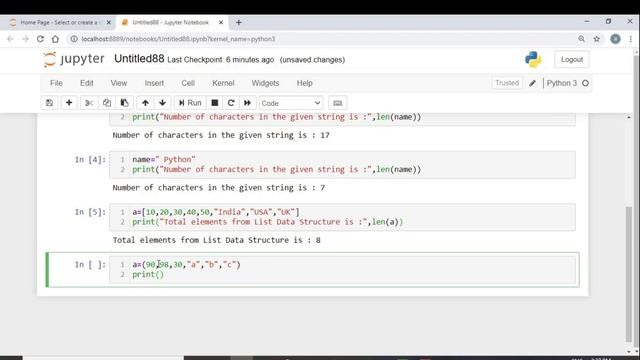Cut selected cells with scissors icon
The height and width of the screenshot is (360, 640).
[x=89, y=103]
